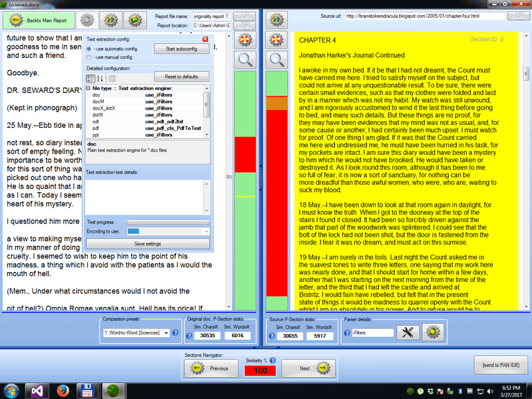This screenshot has height=399, width=532.
Task: Click the source text pane's vertical scrollbar thumb
Action: pyautogui.click(x=526, y=74)
